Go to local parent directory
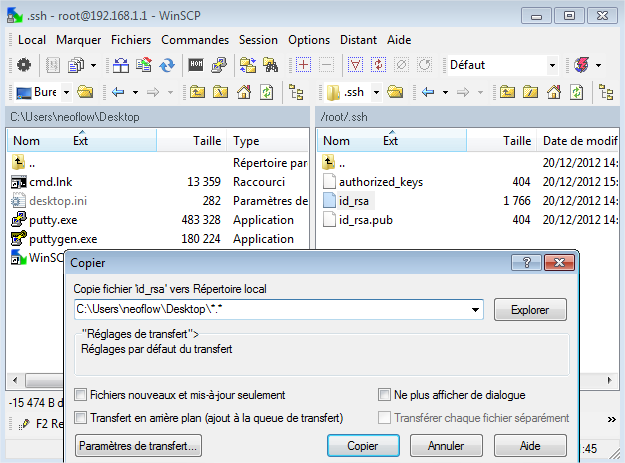Viewport: 625px width, 463px height. (x=197, y=92)
